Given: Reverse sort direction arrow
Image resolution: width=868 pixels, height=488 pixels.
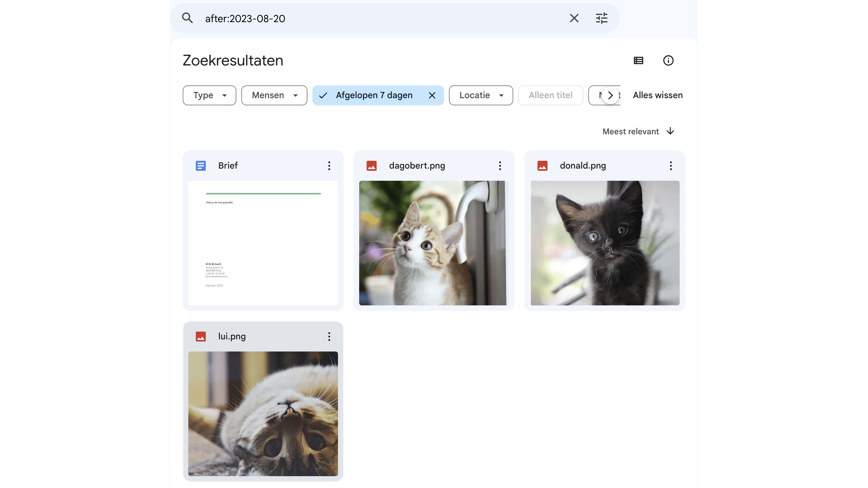Looking at the screenshot, I should (670, 131).
